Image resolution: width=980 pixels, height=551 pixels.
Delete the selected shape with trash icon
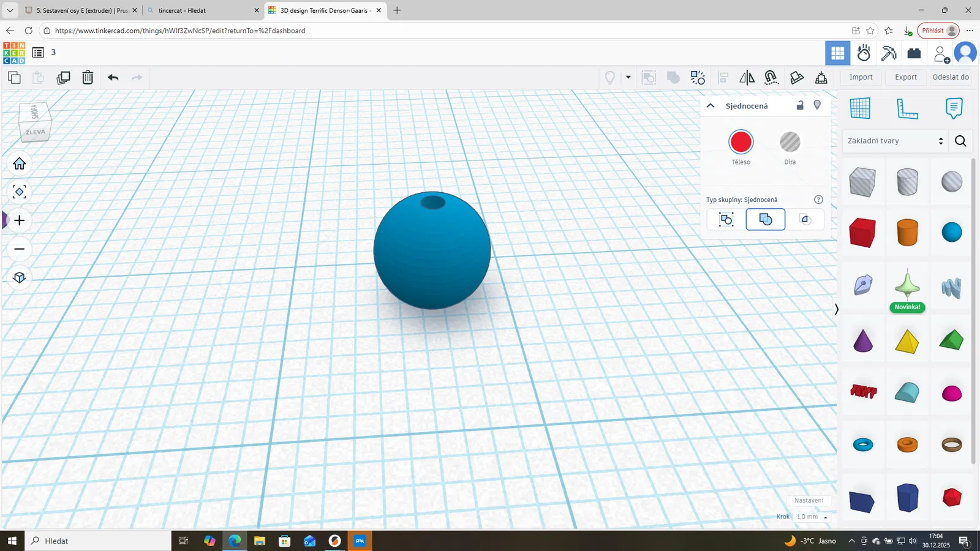(x=88, y=77)
